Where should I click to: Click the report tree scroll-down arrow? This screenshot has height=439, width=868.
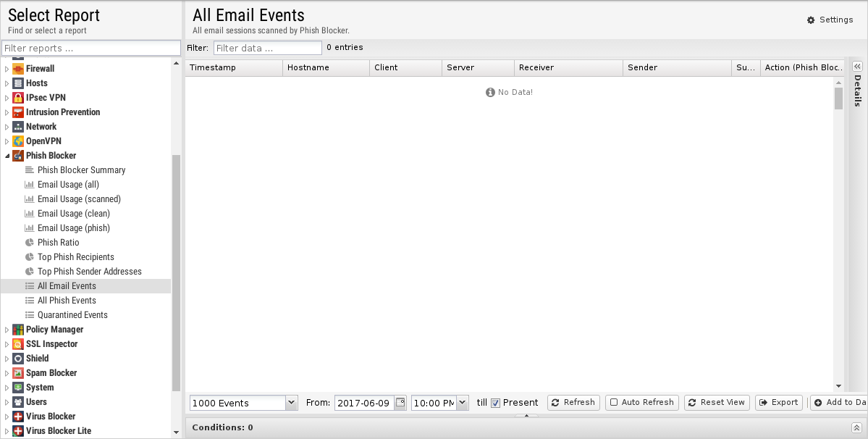pyautogui.click(x=176, y=432)
